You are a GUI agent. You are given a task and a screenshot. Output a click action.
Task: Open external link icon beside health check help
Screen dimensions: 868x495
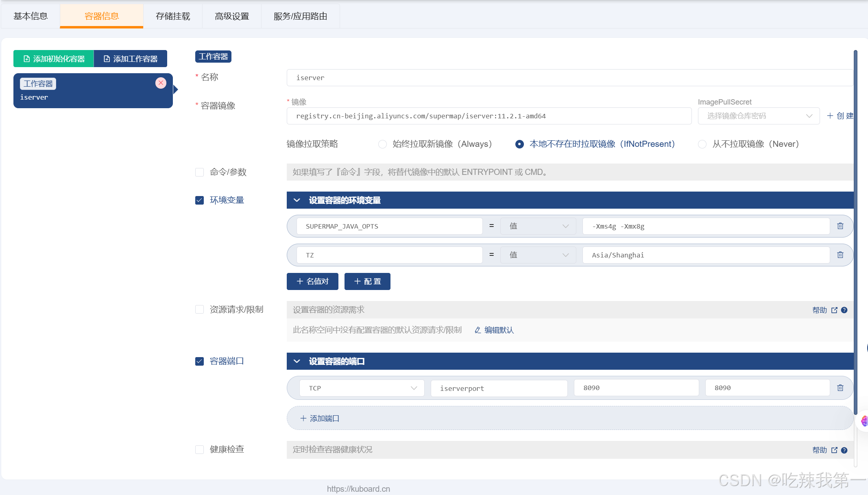pos(834,450)
